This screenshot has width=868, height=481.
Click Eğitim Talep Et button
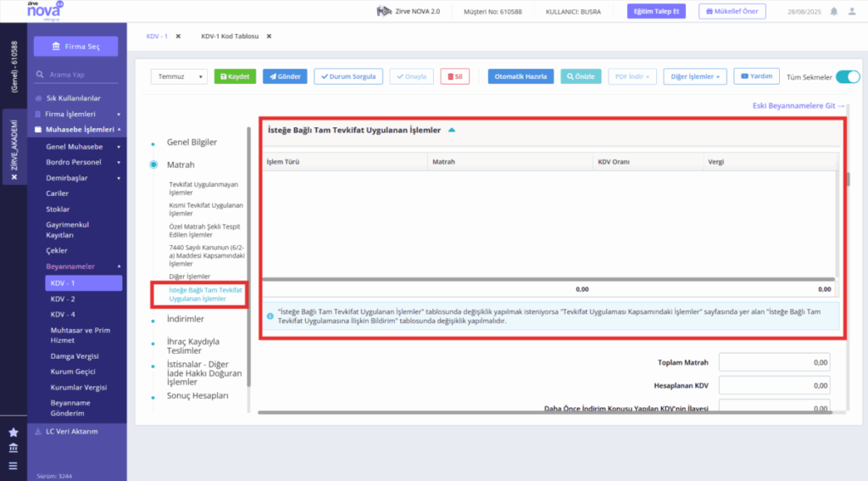(656, 11)
